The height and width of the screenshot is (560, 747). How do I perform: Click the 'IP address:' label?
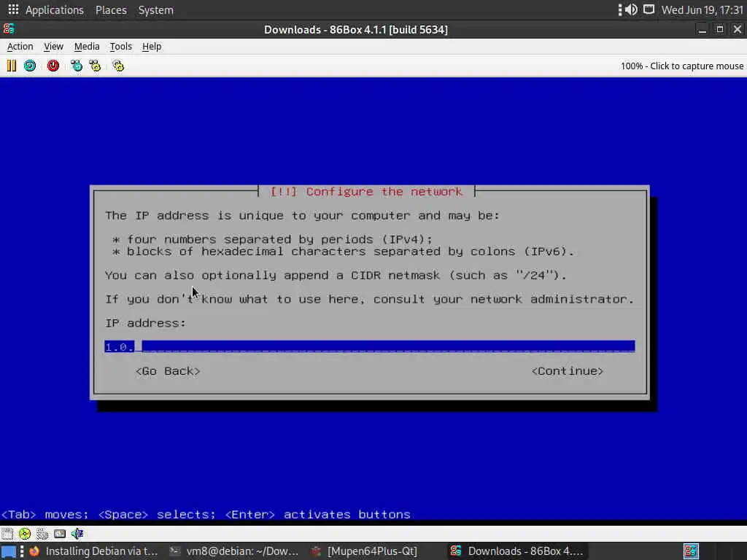click(145, 323)
